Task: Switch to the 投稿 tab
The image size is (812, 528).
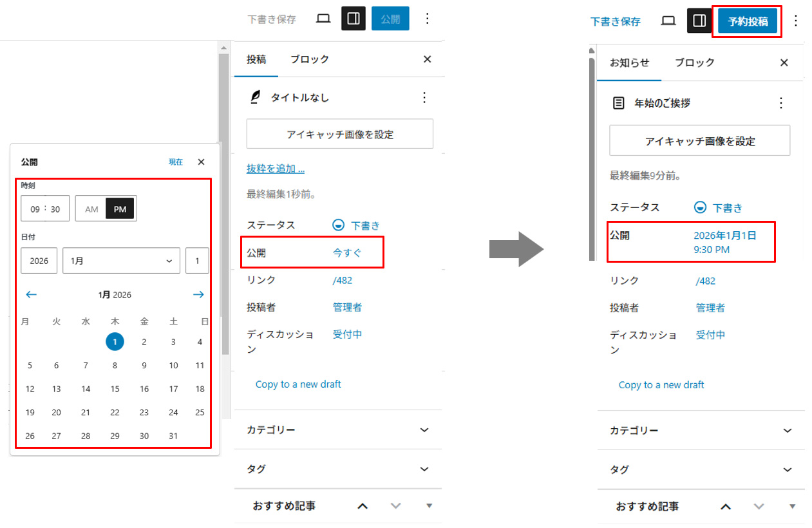Action: coord(256,59)
